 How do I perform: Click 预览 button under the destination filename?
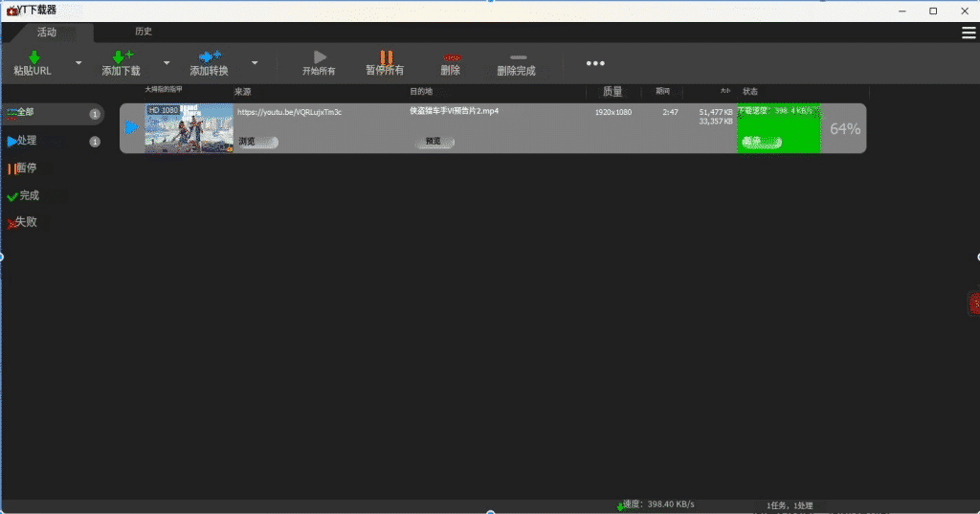[x=434, y=142]
